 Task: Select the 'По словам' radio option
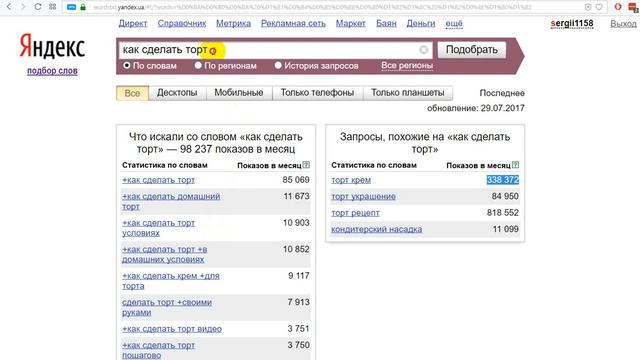click(x=127, y=65)
